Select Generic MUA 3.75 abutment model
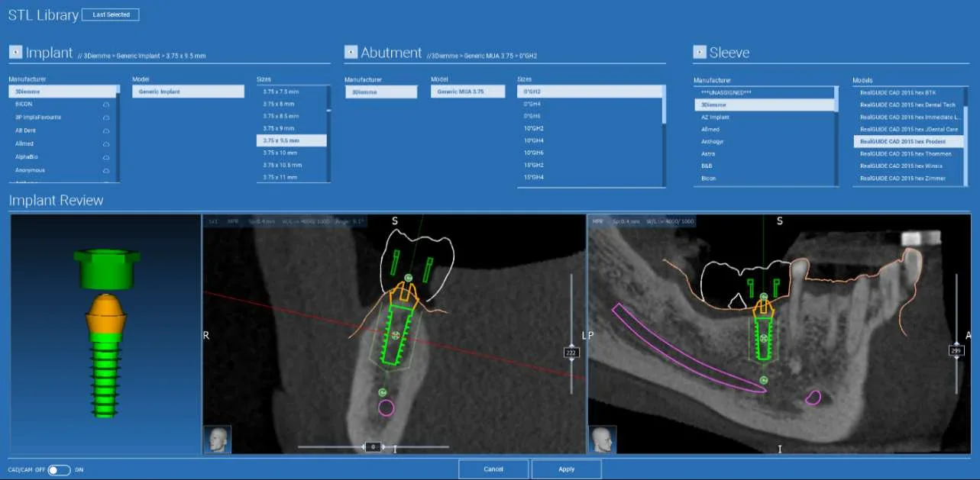 468,92
